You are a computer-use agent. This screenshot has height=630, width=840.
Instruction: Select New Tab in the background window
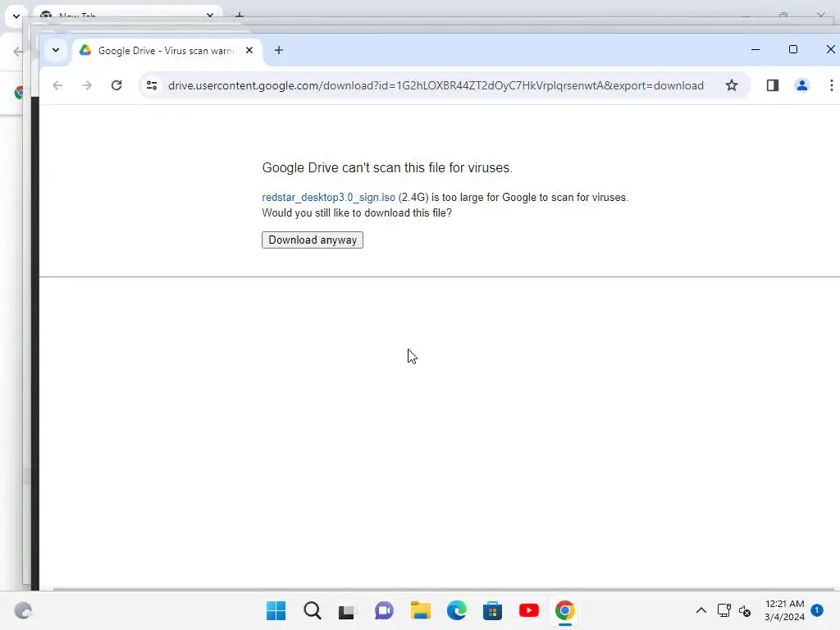pyautogui.click(x=127, y=15)
